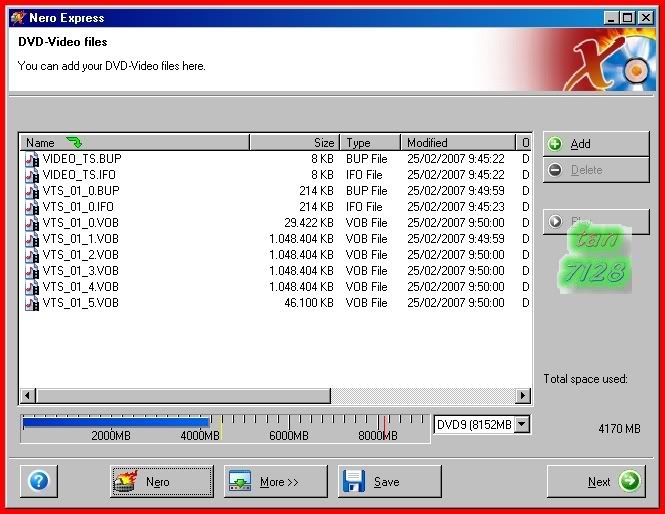This screenshot has height=514, width=665.
Task: Click the VTS_01_2.VOB file icon
Action: tap(32, 255)
